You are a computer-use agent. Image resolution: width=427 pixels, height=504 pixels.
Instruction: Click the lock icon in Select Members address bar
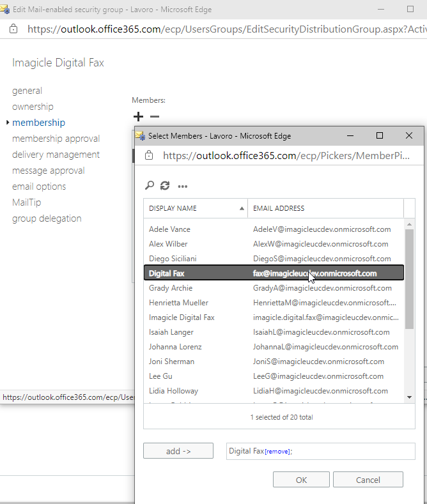tap(149, 155)
